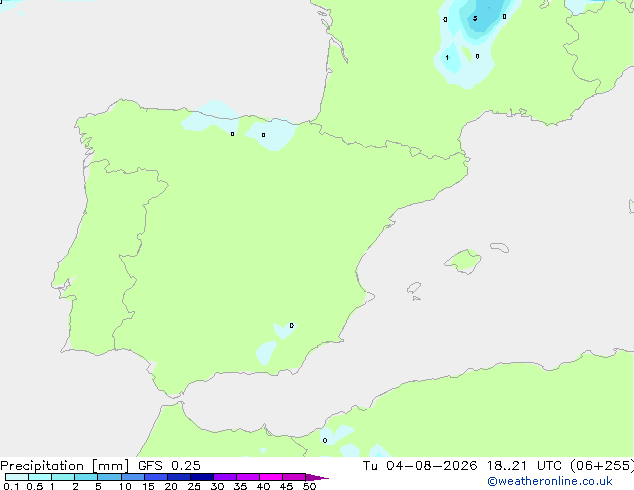
Task: Click the Precipitation [mm] title text
Action: pyautogui.click(x=64, y=466)
